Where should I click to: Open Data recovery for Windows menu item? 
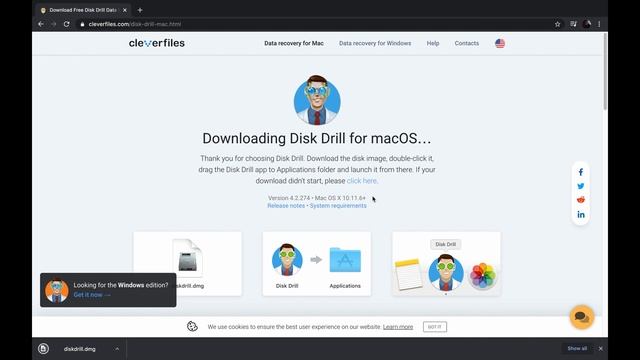pyautogui.click(x=375, y=43)
